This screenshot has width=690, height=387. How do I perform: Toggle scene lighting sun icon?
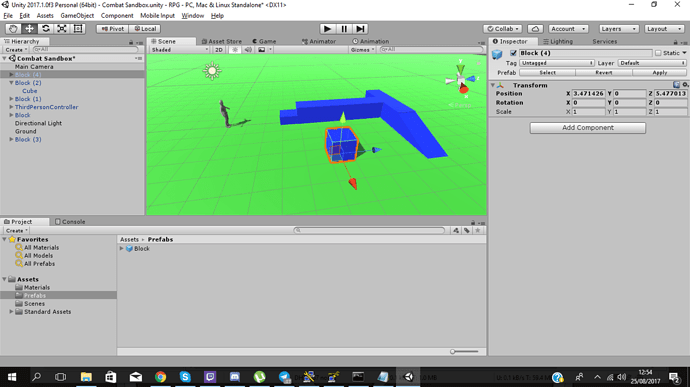click(x=235, y=50)
